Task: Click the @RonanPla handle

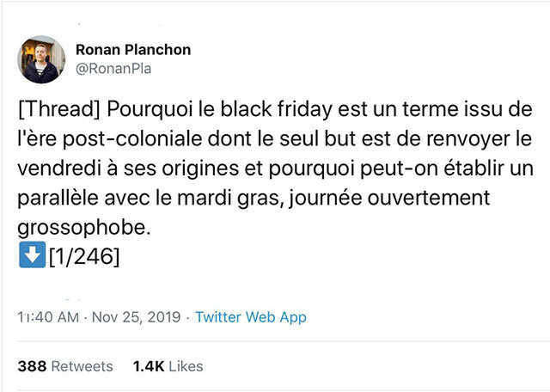Action: coord(113,69)
